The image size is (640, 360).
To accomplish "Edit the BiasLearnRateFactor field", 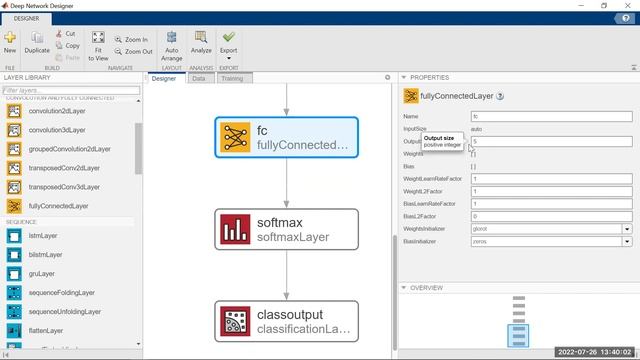I will point(551,204).
